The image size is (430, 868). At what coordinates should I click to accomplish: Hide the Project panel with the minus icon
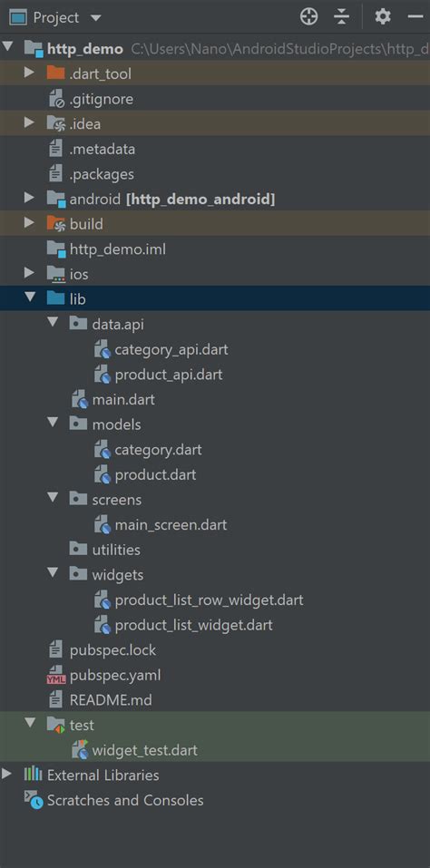pyautogui.click(x=415, y=17)
